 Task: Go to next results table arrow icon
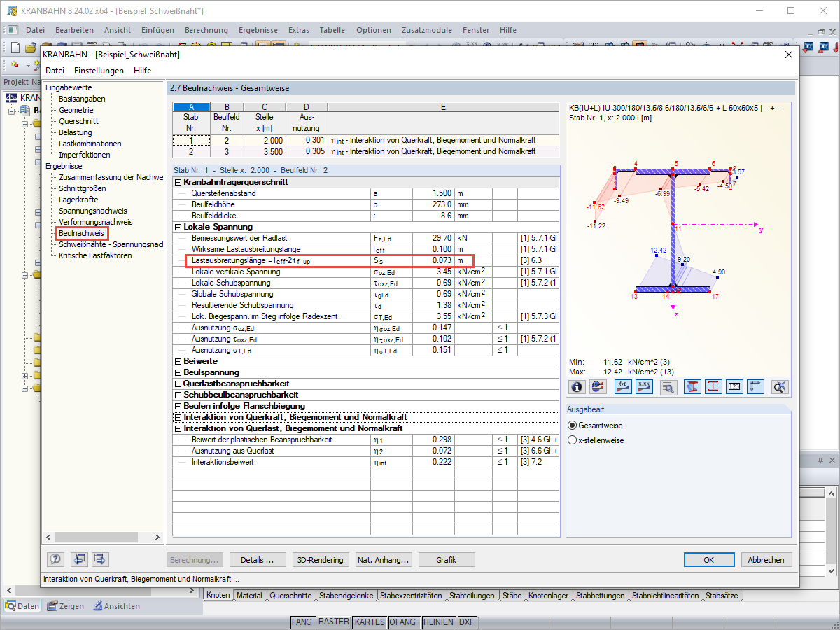pyautogui.click(x=101, y=559)
